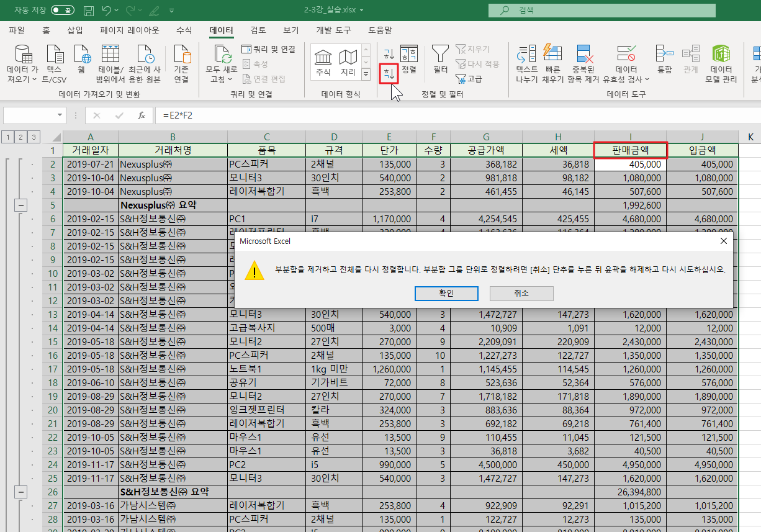Click the ascending sort icon

(389, 54)
